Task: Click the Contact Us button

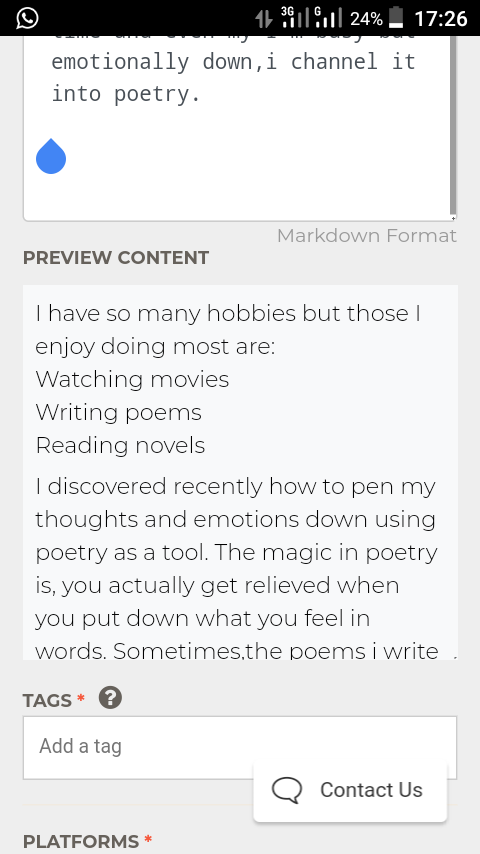Action: click(x=350, y=790)
